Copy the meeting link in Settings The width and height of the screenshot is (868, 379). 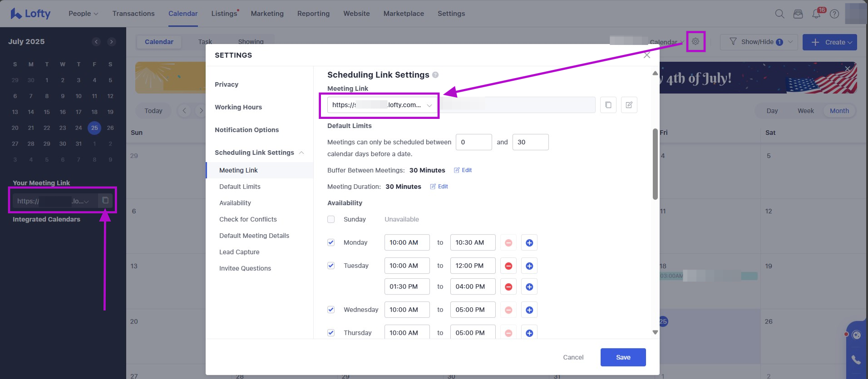608,105
